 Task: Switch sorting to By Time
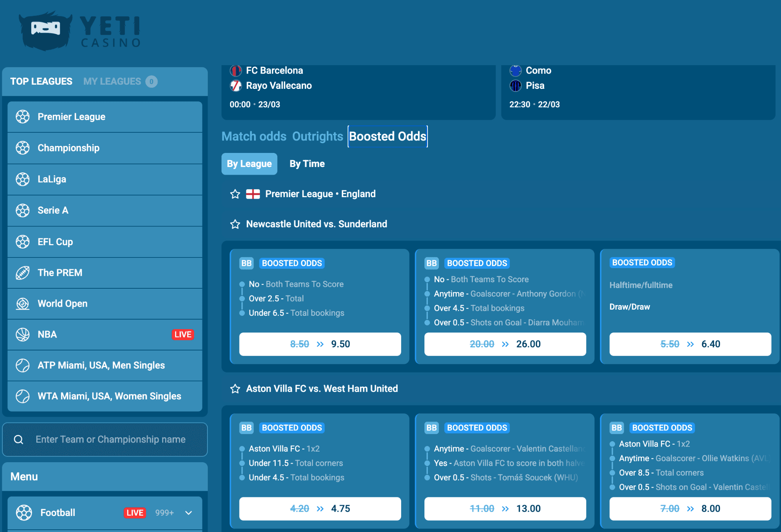coord(307,164)
